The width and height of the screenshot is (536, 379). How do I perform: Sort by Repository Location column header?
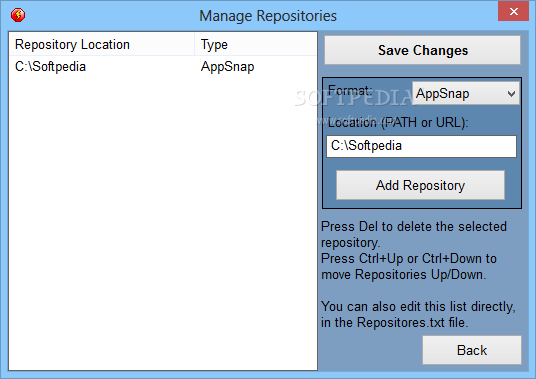(102, 44)
